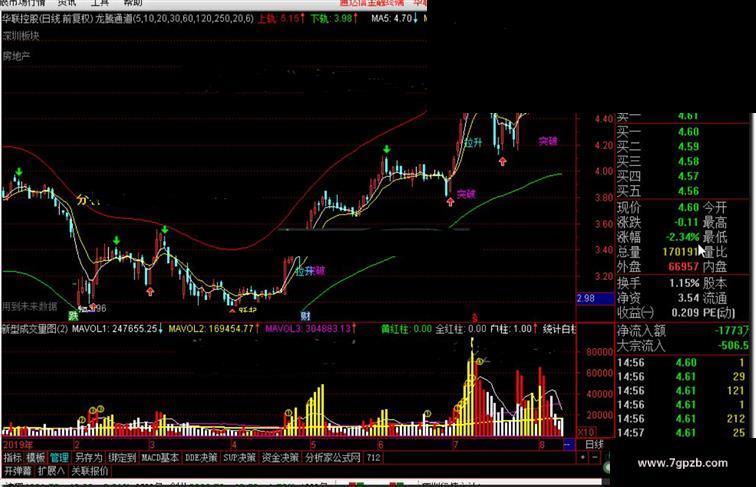Screen dimensions: 756x487
Task: Open the 资讯 menu
Action: [67, 3]
